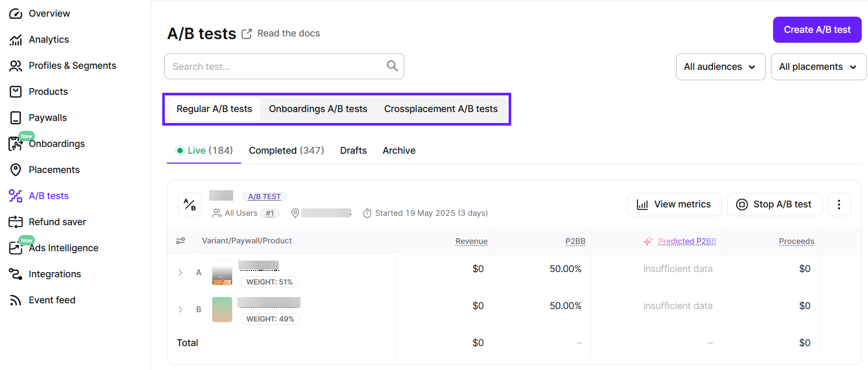This screenshot has width=868, height=370.
Task: Expand variant B row chevron
Action: pos(180,310)
